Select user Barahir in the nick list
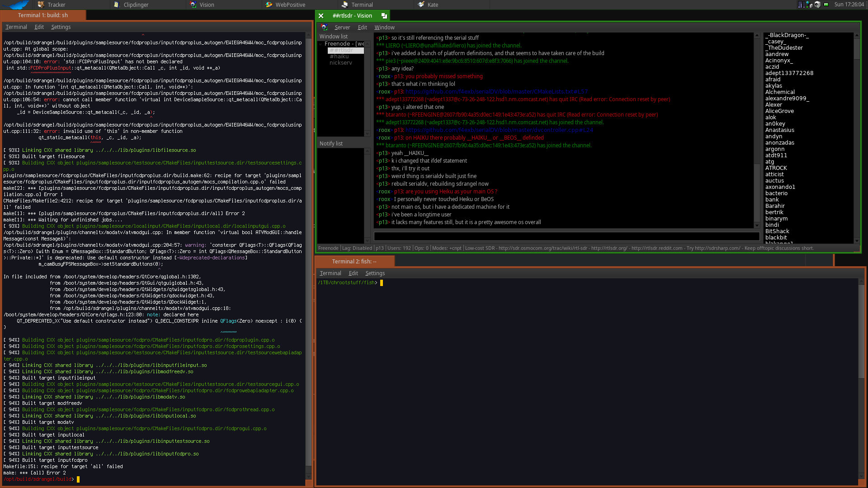Image resolution: width=868 pixels, height=488 pixels. coord(775,206)
